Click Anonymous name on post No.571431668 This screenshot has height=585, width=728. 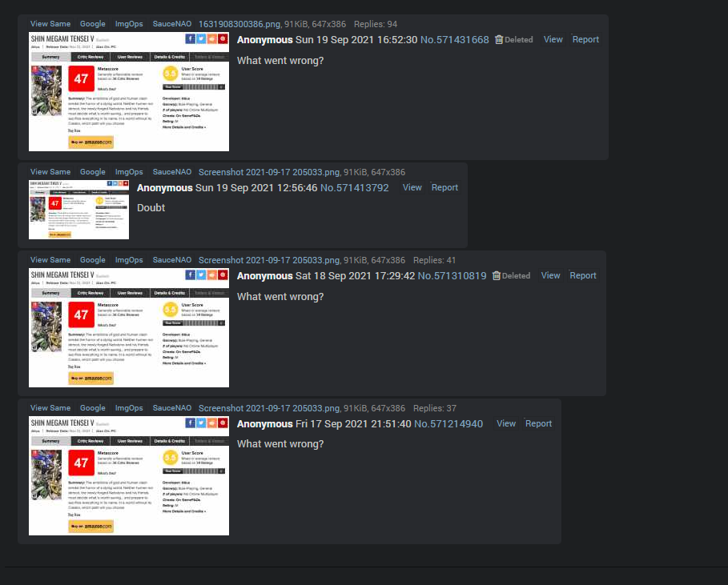point(264,40)
